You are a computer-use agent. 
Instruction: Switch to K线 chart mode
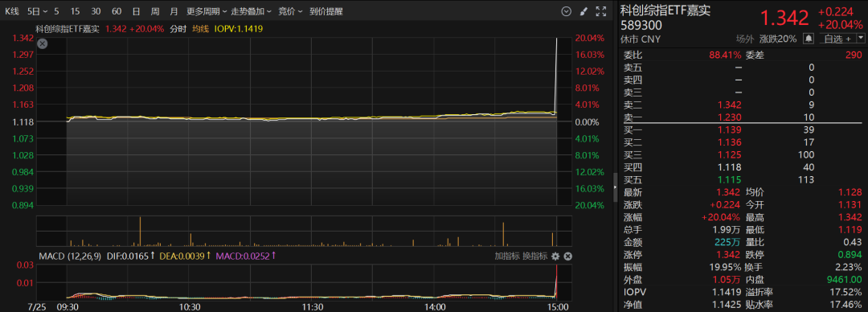pos(11,11)
